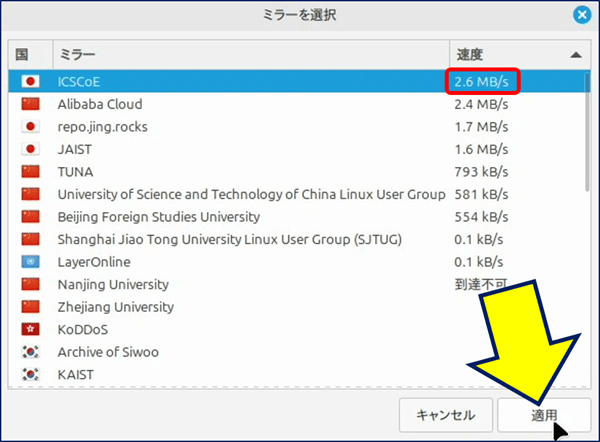Select the Zhejiang University mirror

point(297,307)
